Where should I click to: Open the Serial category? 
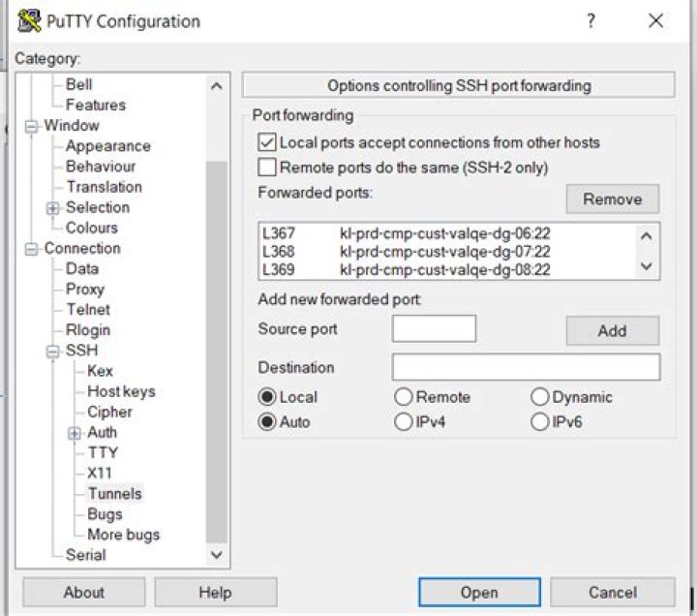86,555
